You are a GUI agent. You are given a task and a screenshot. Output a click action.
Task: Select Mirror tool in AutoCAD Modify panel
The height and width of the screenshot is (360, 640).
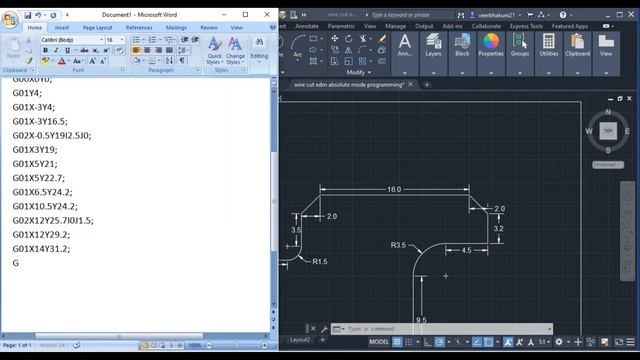pyautogui.click(x=348, y=50)
